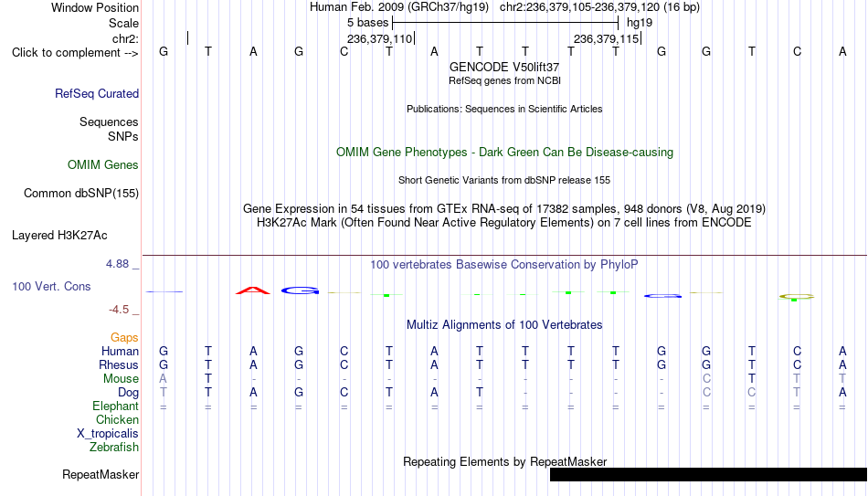Click the gold C logo in PhyloP track

coord(796,297)
